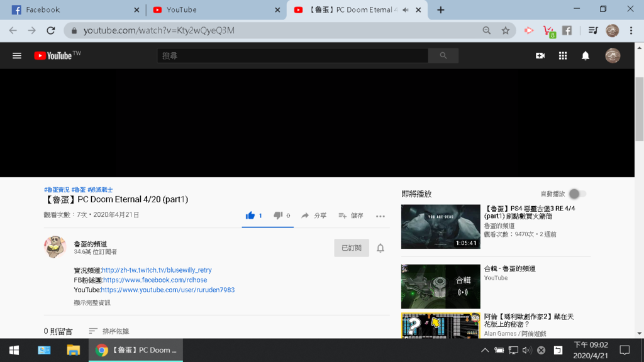Like the video with thumbs up

pos(253,216)
